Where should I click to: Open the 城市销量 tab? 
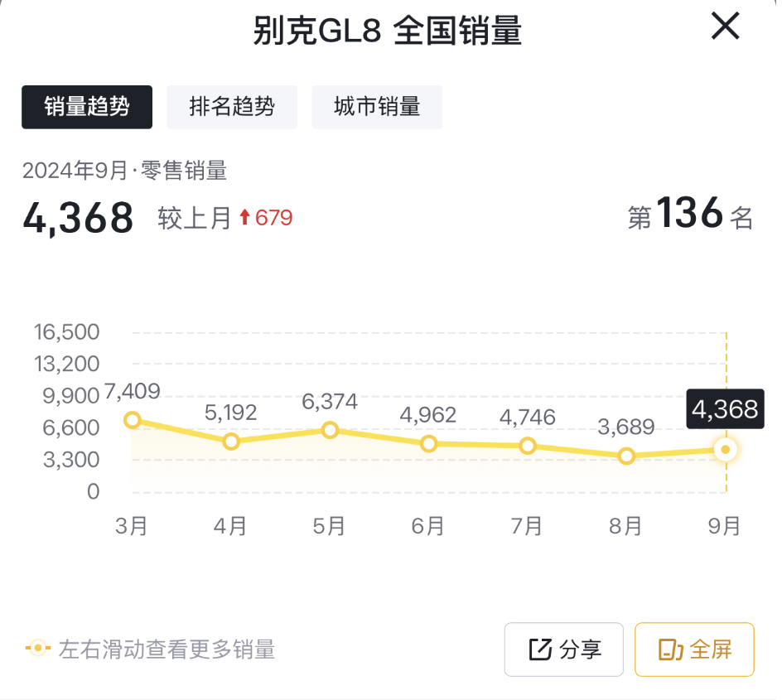click(x=377, y=107)
